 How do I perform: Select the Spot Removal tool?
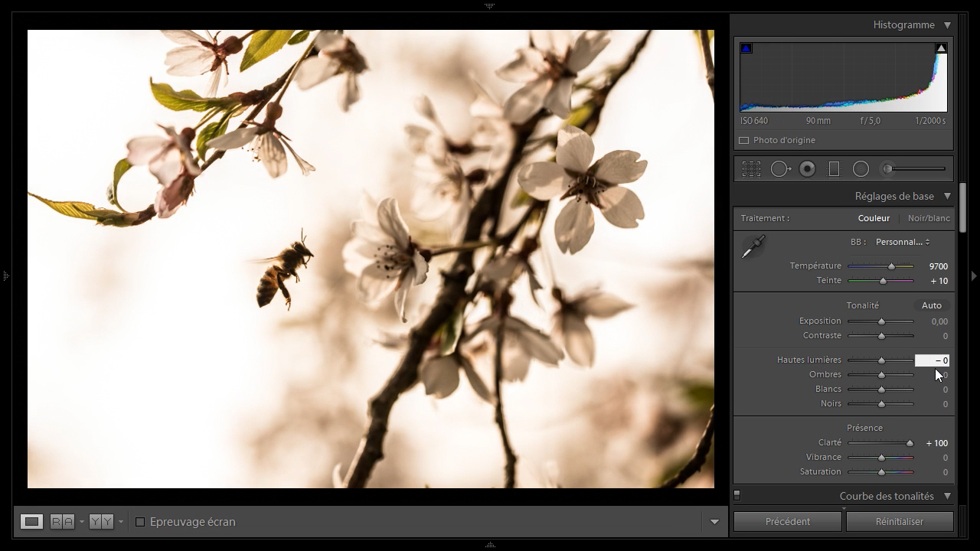(x=779, y=169)
